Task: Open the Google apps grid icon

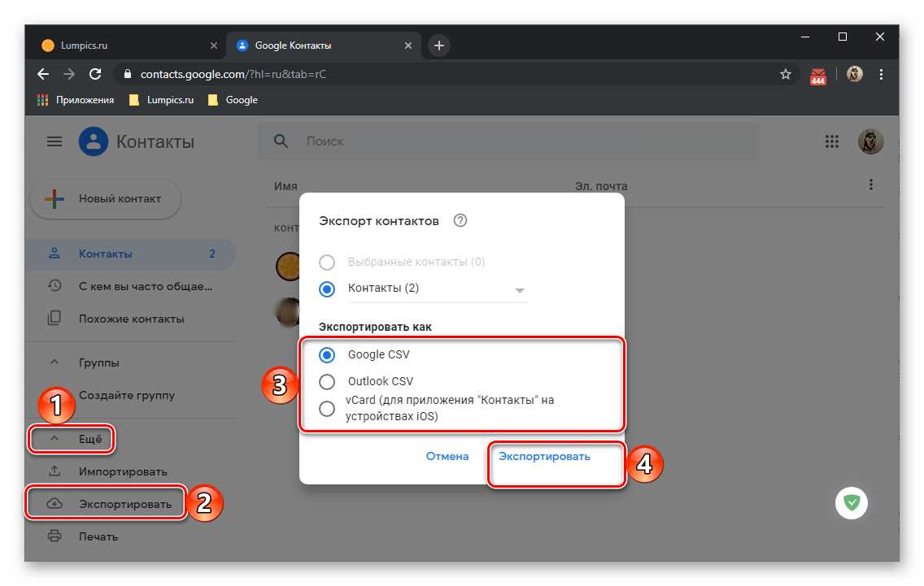Action: pos(831,141)
